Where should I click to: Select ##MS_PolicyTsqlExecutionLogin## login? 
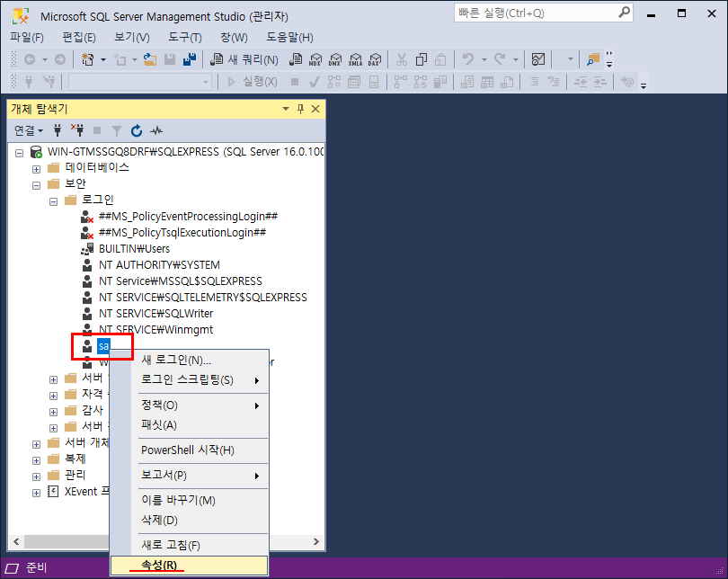[x=182, y=233]
